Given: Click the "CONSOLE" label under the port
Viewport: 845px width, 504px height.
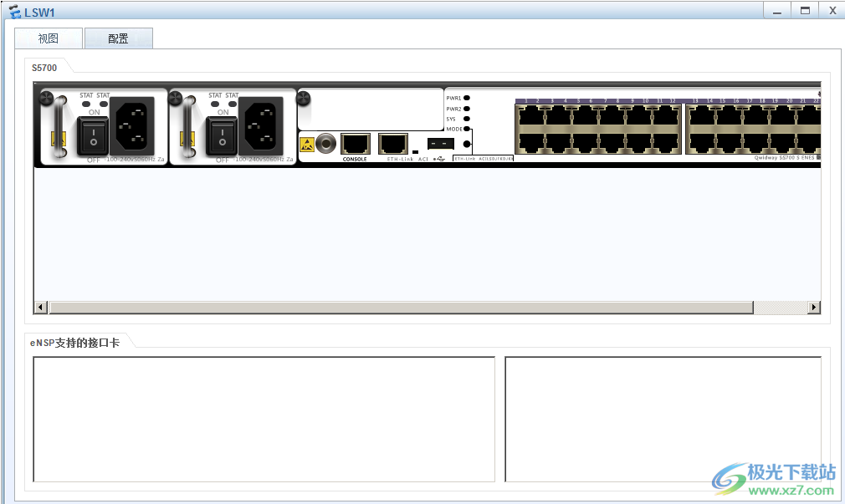Looking at the screenshot, I should (355, 160).
